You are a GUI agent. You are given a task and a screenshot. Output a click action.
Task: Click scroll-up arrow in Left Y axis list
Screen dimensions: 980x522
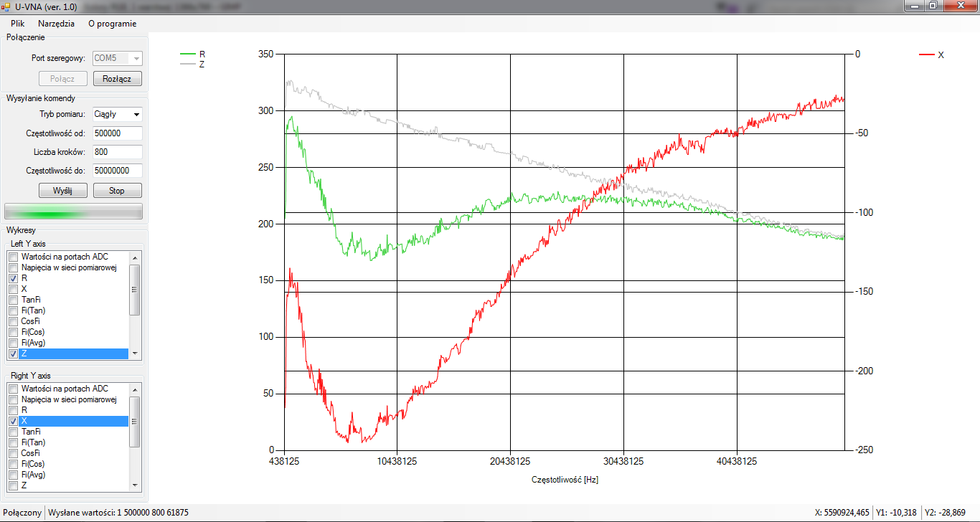[x=134, y=257]
